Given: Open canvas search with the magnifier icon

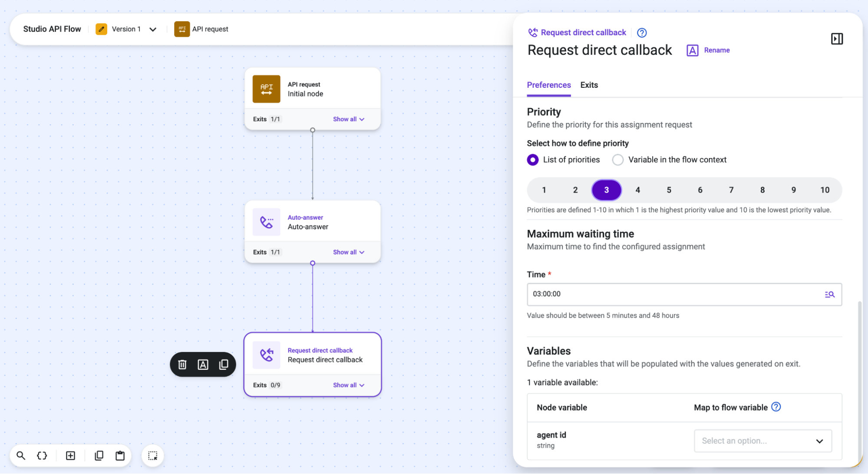Looking at the screenshot, I should point(21,456).
